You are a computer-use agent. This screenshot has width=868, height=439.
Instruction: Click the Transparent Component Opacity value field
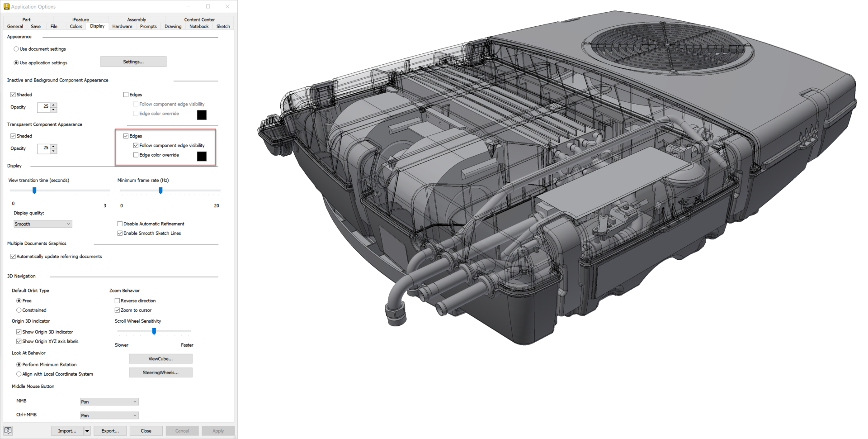[44, 148]
